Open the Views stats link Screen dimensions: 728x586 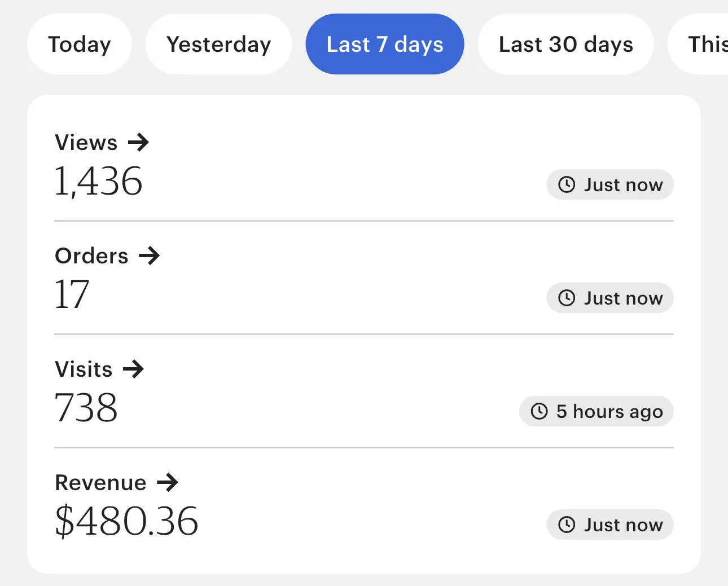click(x=86, y=142)
